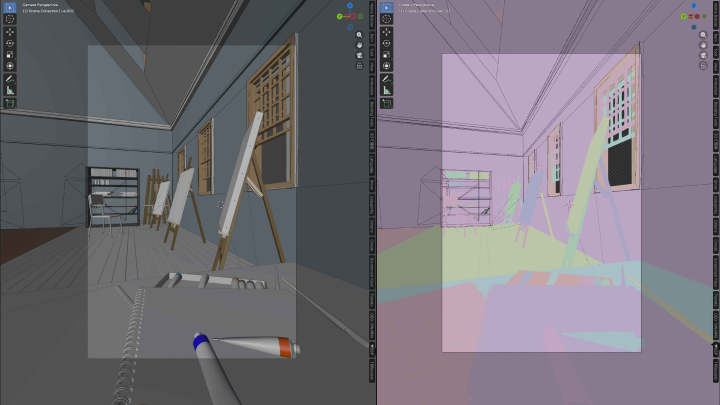Screen dimensions: 720x405
Task: Select the Scale tool in right viewport
Action: (x=386, y=55)
